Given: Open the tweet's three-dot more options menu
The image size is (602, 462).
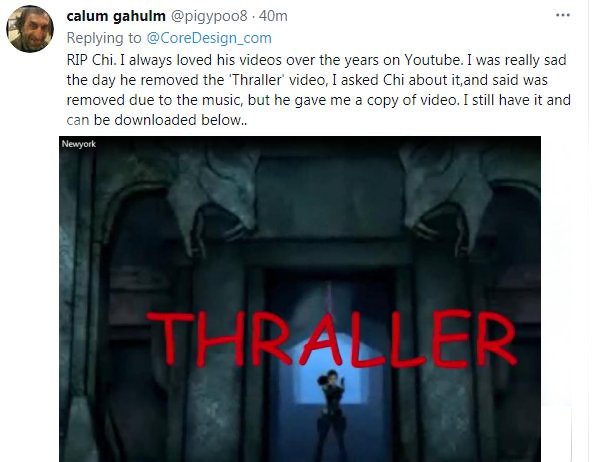Looking at the screenshot, I should pyautogui.click(x=562, y=15).
